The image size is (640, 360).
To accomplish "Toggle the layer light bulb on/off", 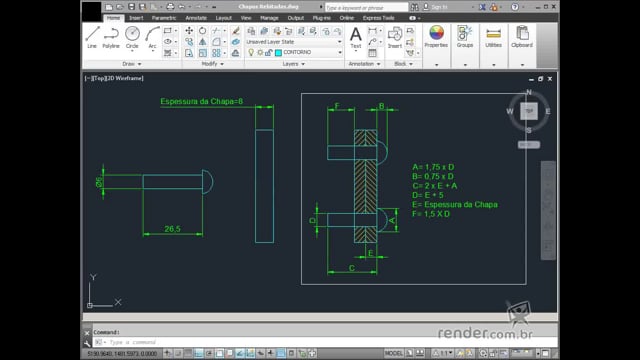I will click(x=251, y=52).
